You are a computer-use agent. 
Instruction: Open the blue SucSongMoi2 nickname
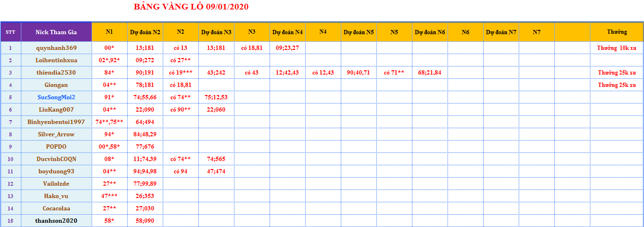(x=56, y=97)
